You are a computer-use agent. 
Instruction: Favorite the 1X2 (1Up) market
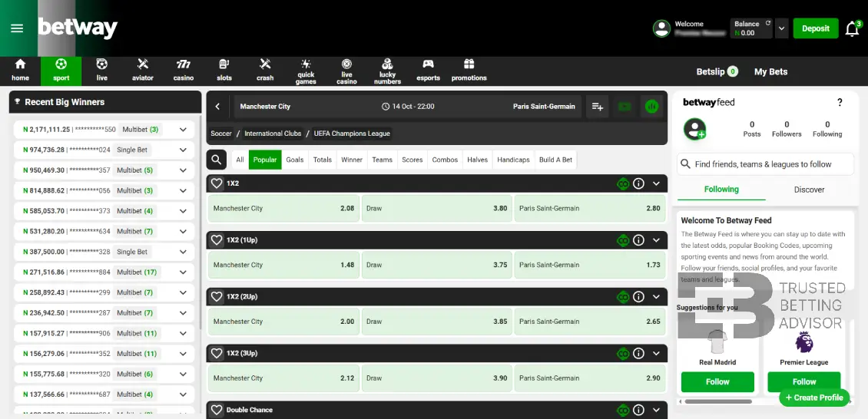tap(217, 240)
